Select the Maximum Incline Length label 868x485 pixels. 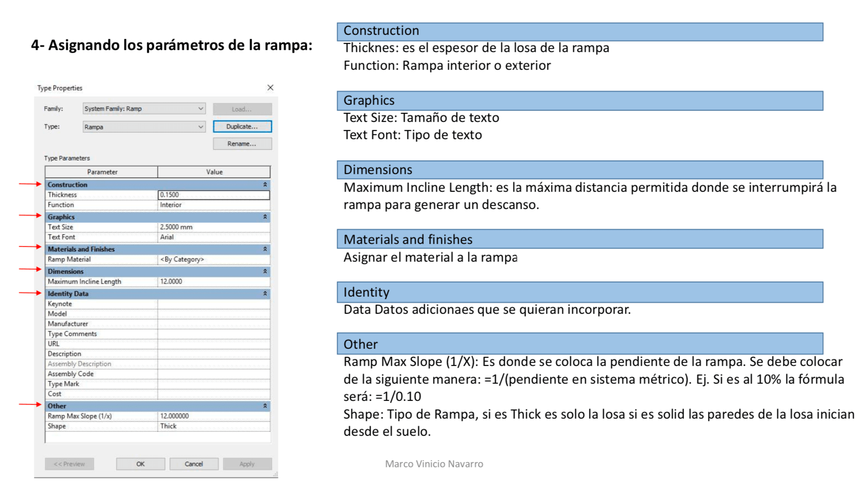point(85,281)
